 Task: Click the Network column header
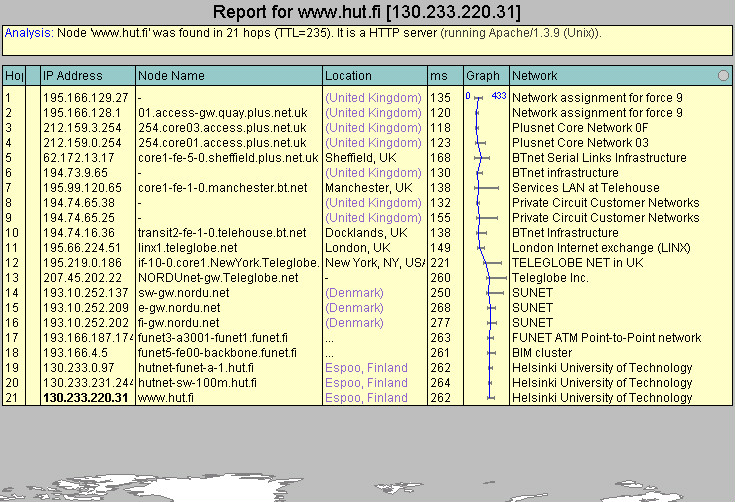point(621,75)
